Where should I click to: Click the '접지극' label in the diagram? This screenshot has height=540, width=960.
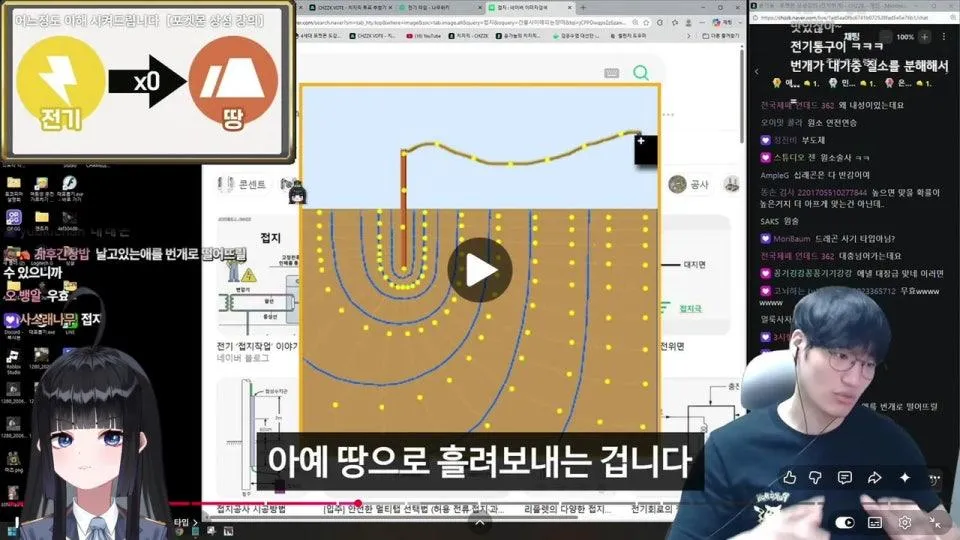click(x=690, y=309)
